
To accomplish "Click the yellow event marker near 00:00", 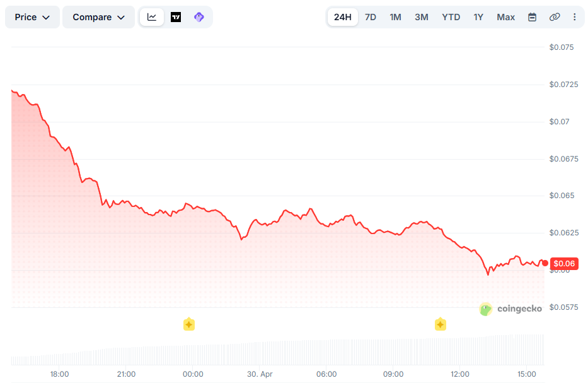I will coord(188,324).
